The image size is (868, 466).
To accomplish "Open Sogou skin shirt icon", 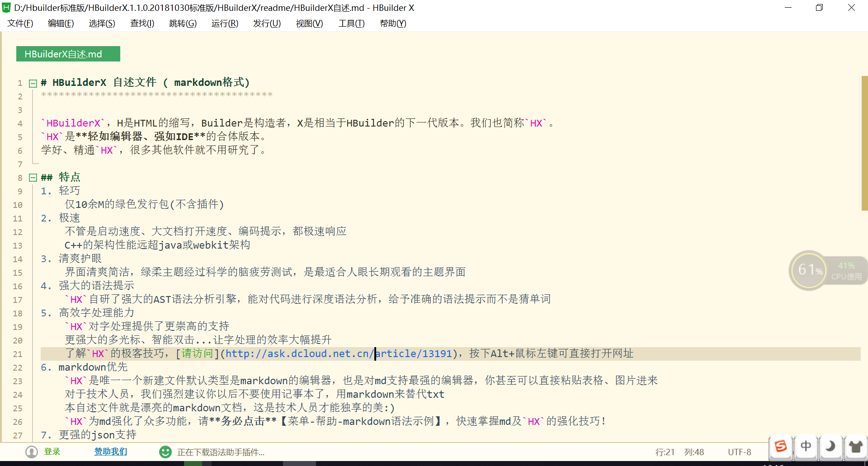I will pos(855,447).
